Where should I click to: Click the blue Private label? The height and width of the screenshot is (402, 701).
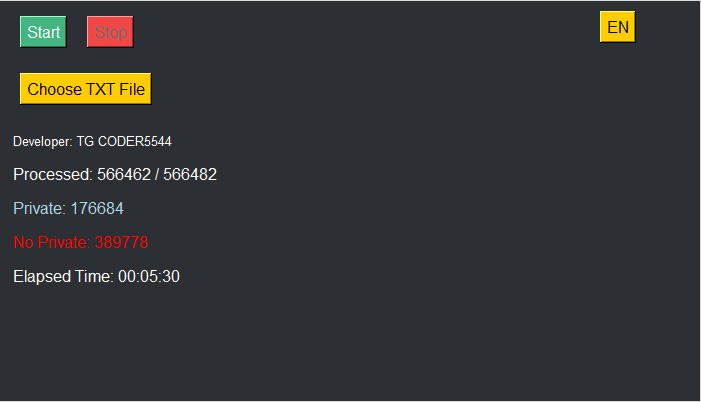[x=39, y=208]
